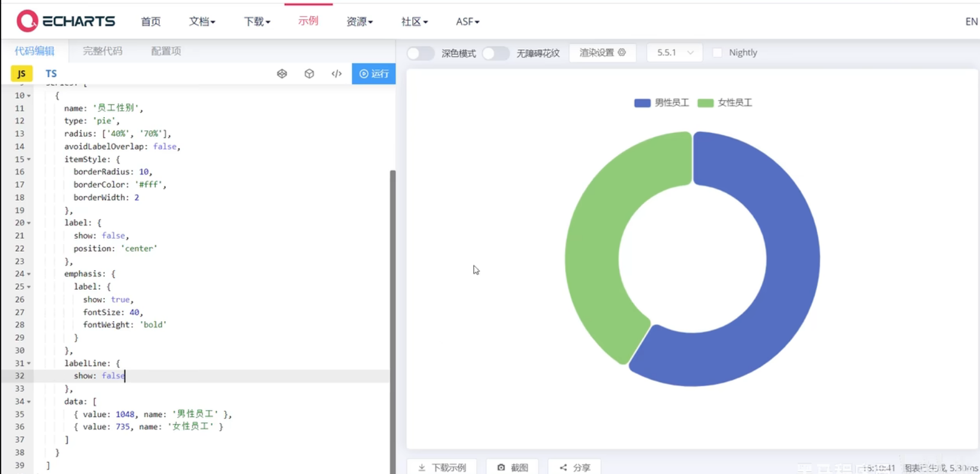980x474 pixels.
Task: Run the code with 运行 button
Action: (x=374, y=73)
